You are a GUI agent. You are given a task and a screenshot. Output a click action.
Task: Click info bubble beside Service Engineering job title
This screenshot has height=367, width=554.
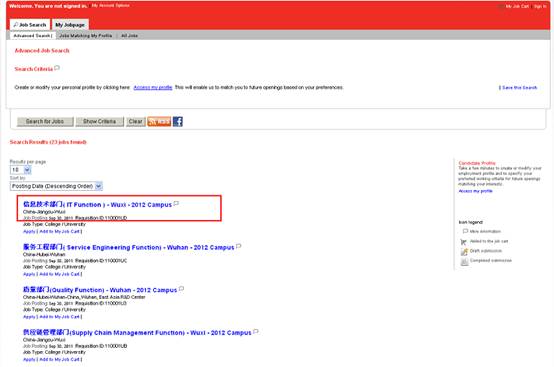(x=238, y=246)
